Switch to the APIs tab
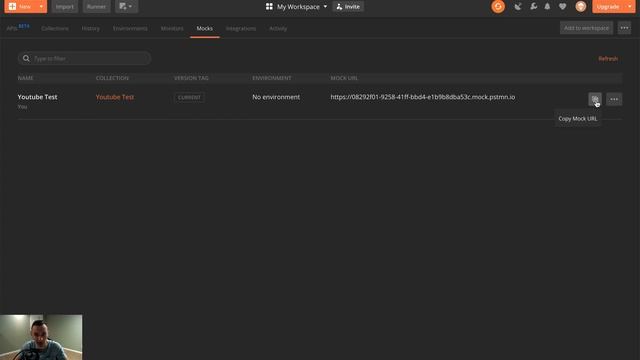The image size is (640, 360). 18,28
